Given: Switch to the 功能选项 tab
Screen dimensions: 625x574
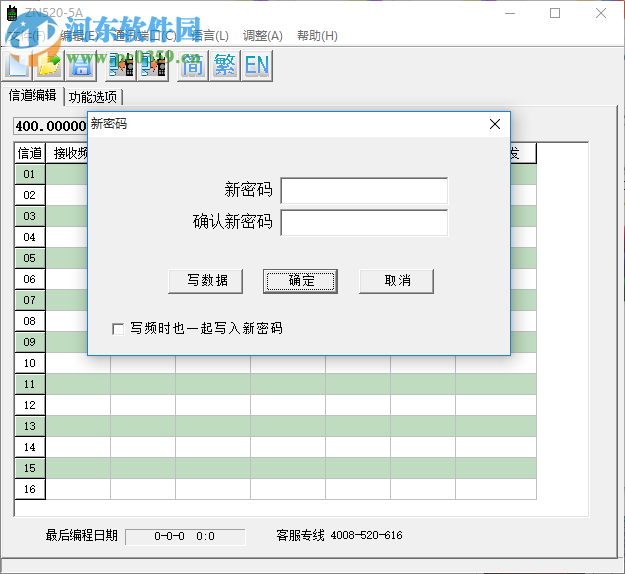Looking at the screenshot, I should [x=93, y=97].
